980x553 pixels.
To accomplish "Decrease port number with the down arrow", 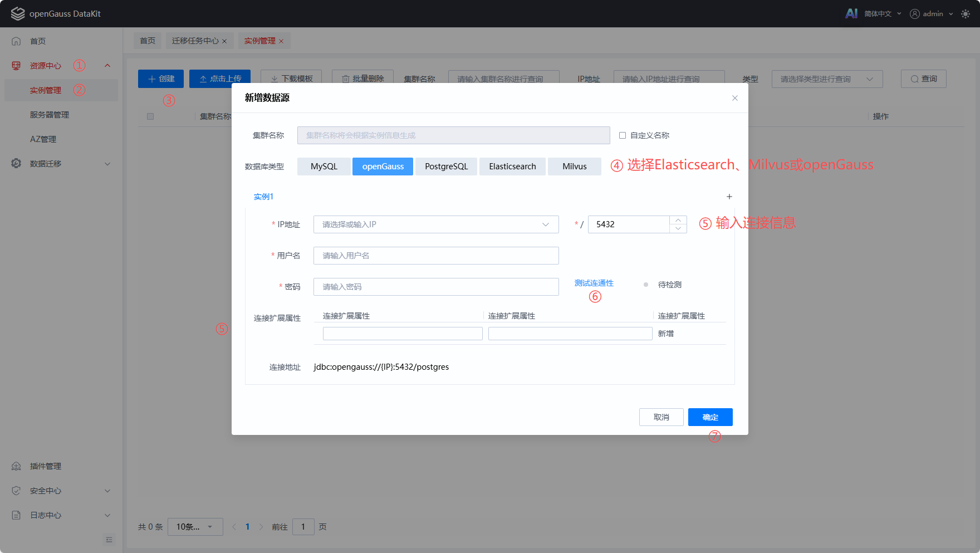I will click(678, 229).
